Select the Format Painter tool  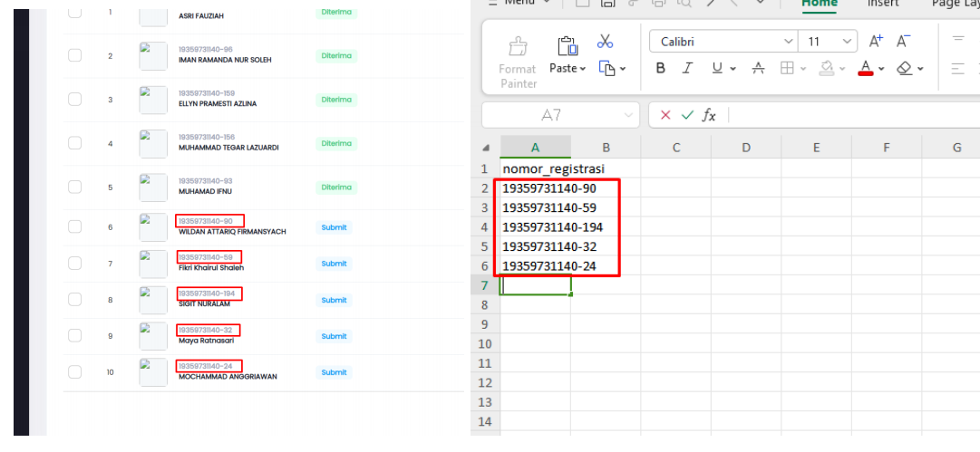[x=519, y=60]
